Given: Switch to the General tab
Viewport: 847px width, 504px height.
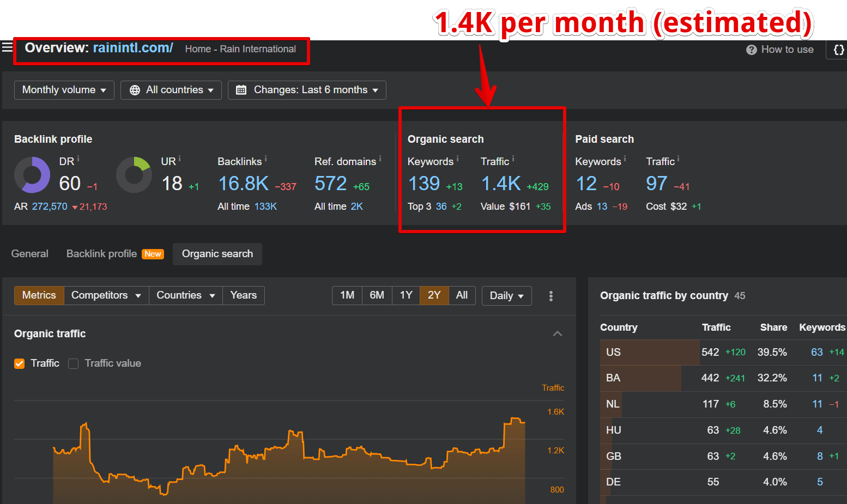Looking at the screenshot, I should (30, 254).
